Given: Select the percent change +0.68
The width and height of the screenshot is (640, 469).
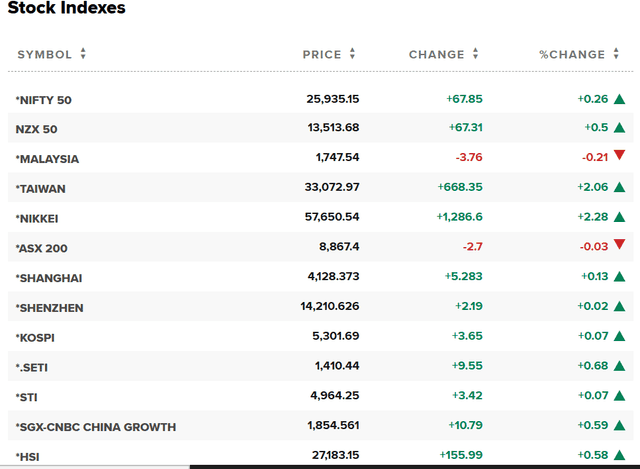Looking at the screenshot, I should [x=593, y=366].
